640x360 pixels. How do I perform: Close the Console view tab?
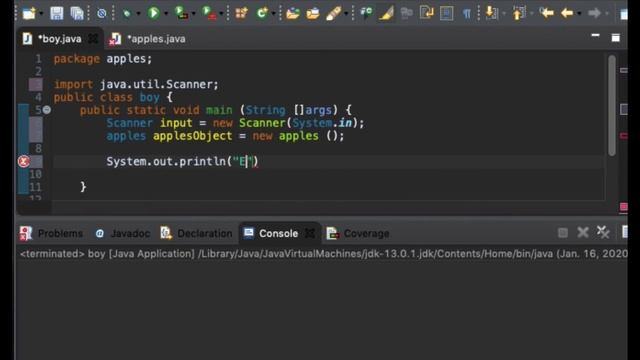pos(310,233)
